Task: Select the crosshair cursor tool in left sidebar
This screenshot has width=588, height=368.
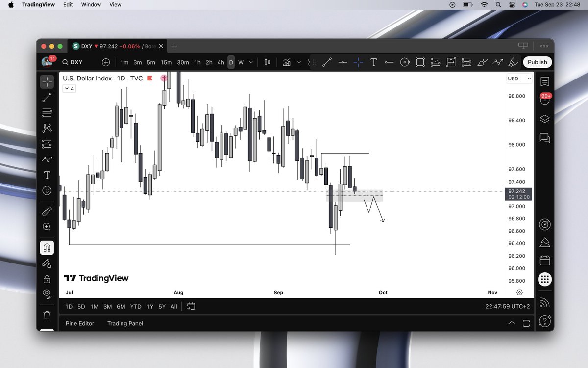Action: point(47,81)
